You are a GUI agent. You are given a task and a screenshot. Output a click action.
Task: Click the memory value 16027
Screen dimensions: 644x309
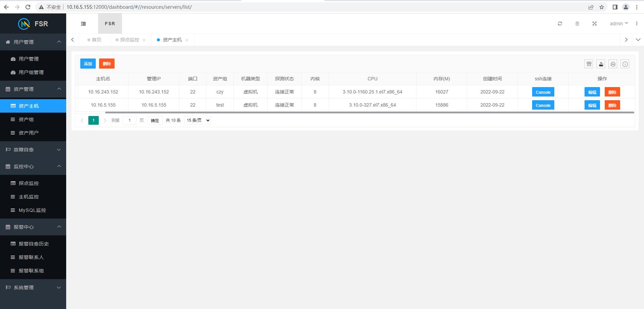[x=441, y=92]
